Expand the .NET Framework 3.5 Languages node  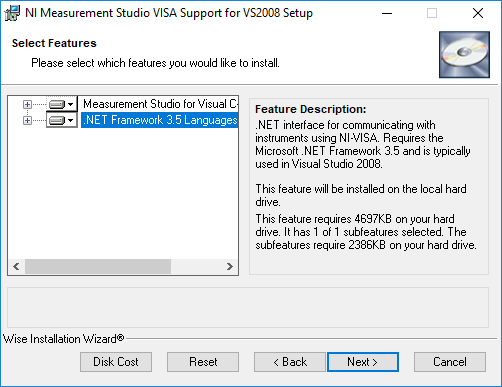click(27, 120)
